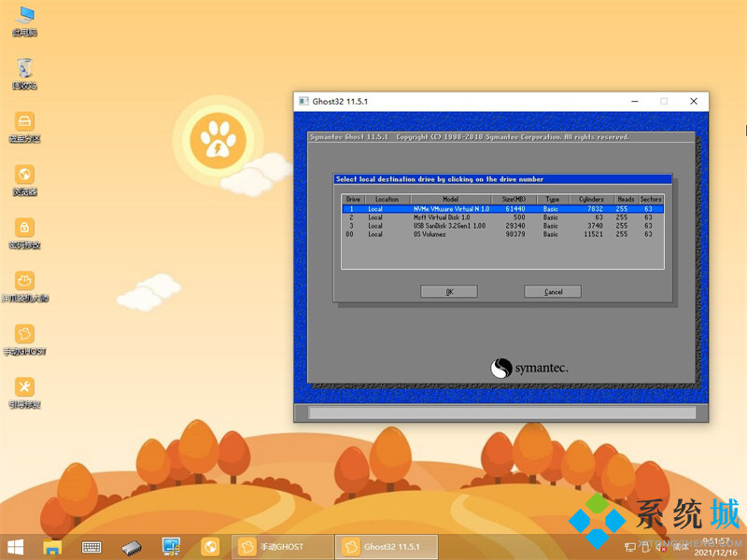
Task: Click the volume icon in the system tray
Action: tap(660, 548)
